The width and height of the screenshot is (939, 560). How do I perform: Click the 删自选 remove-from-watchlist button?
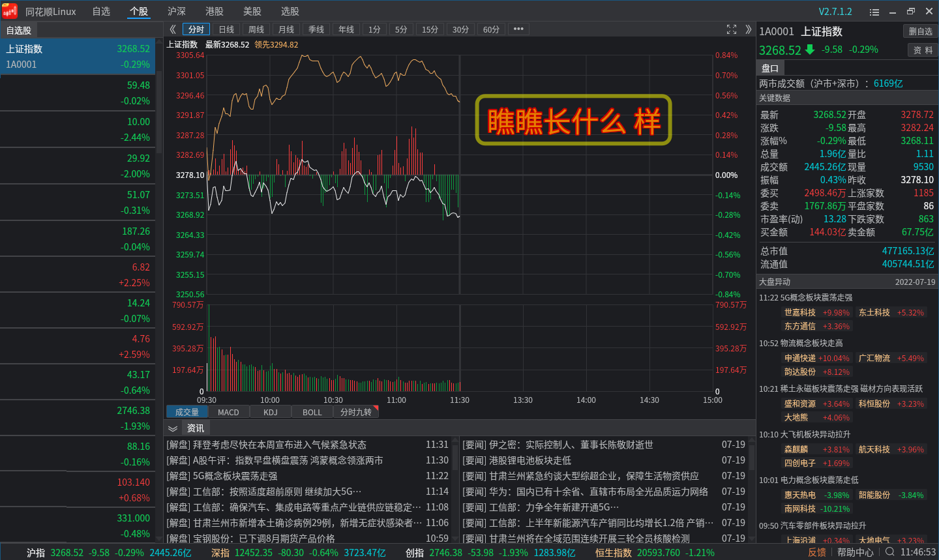[921, 31]
